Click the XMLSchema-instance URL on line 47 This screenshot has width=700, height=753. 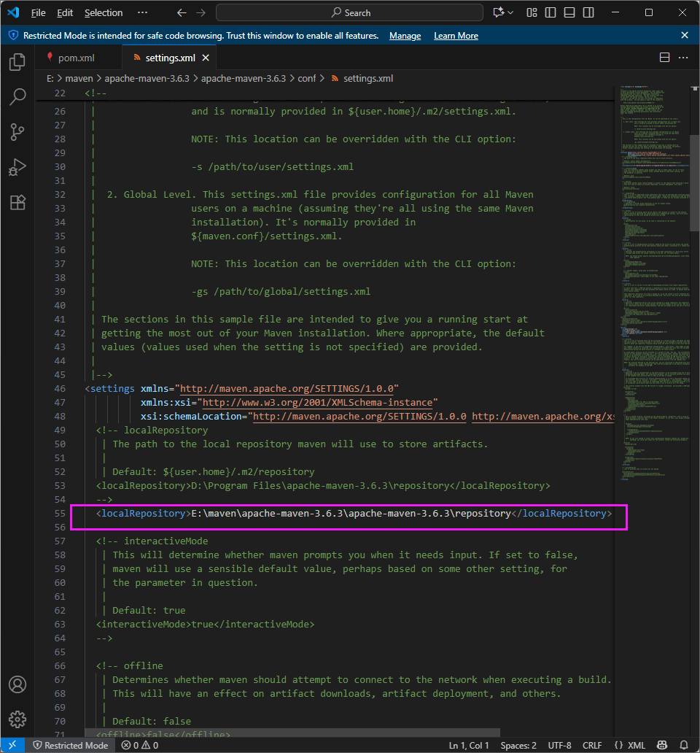[317, 403]
